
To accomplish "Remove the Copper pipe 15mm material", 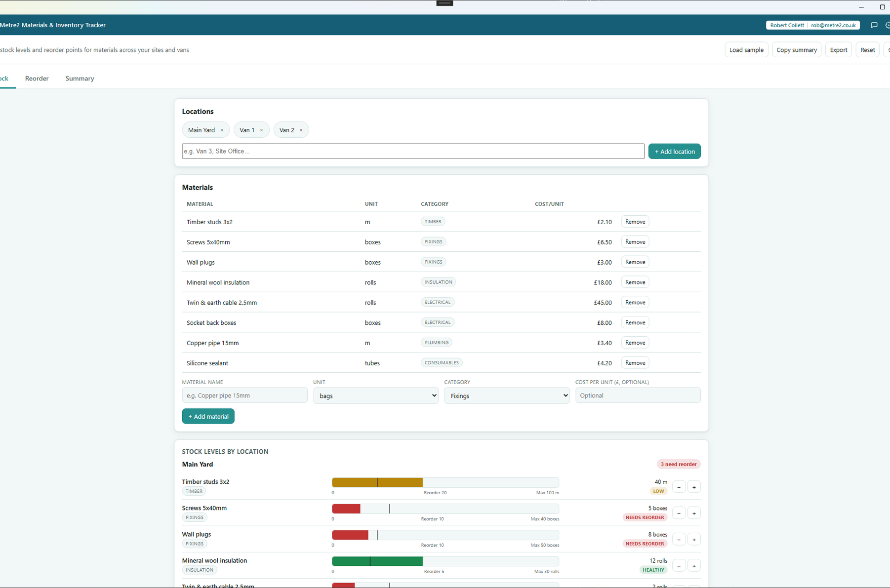I will click(635, 343).
